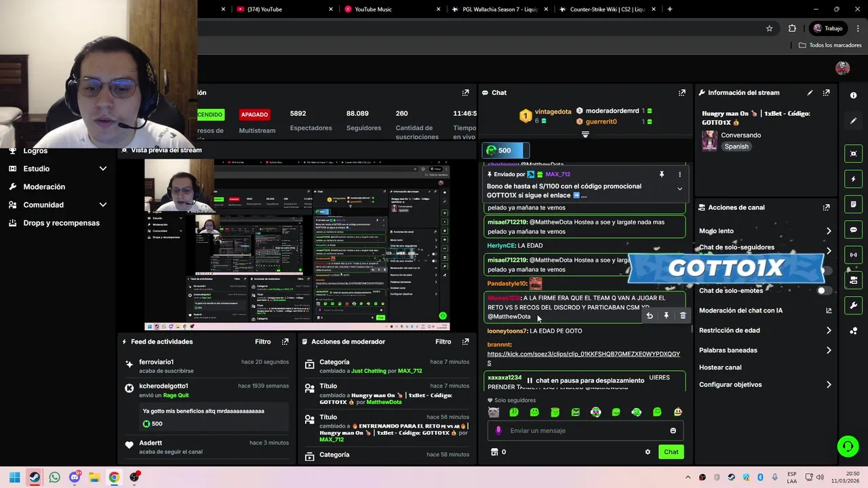Edit stream information with pencil icon

(810, 93)
